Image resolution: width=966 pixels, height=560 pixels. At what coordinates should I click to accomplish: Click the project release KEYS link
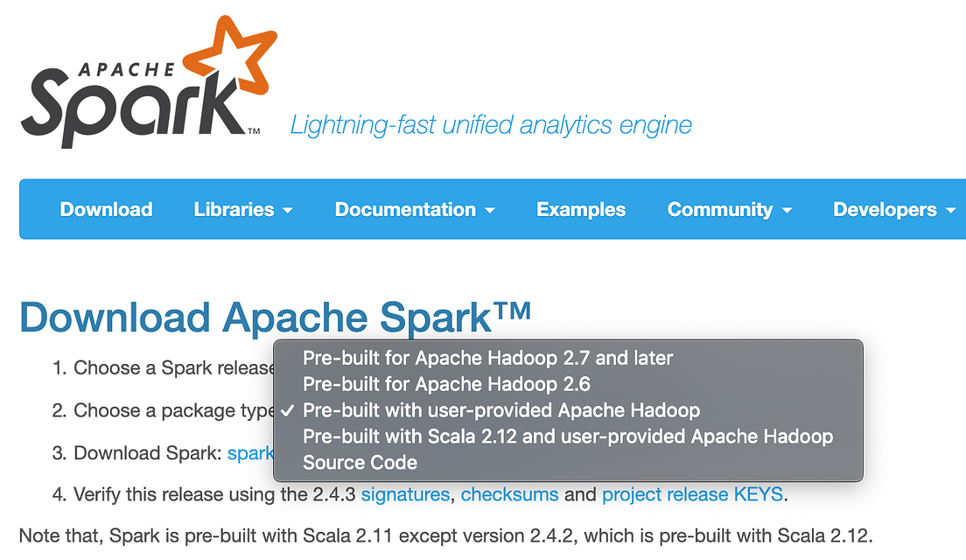tap(692, 494)
